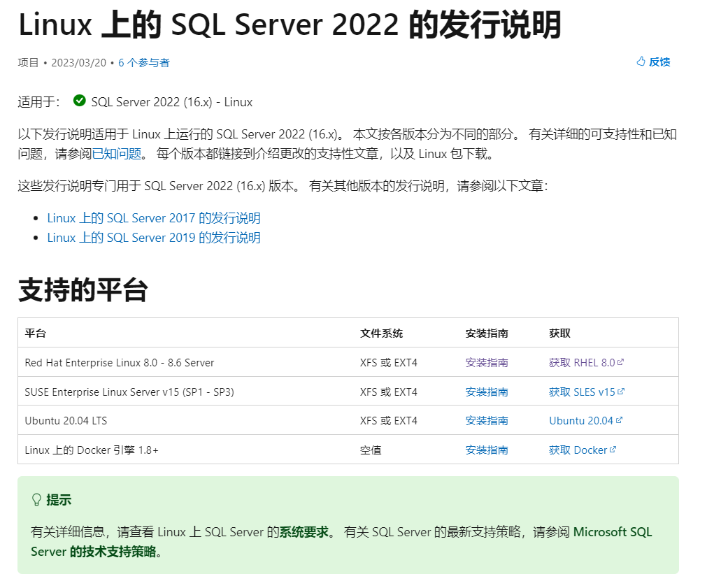Click external-link icon beside 获取 Docker
Viewport: 707px width, 588px height.
(613, 450)
